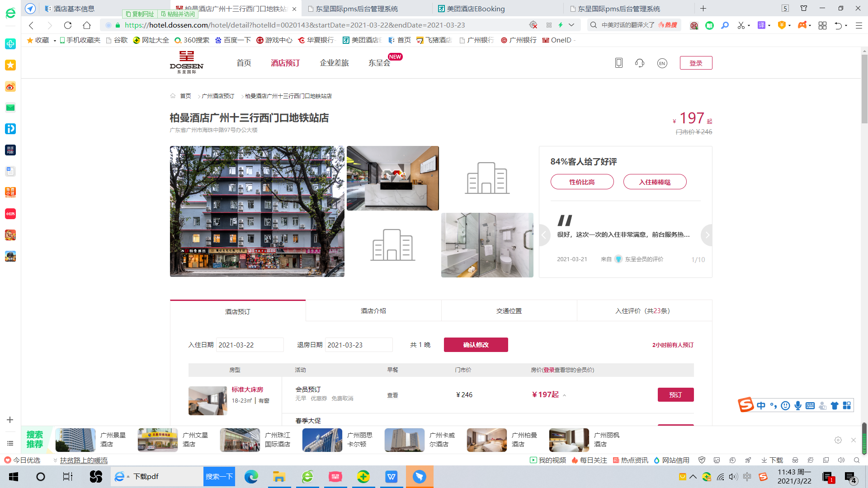Open recommendation bar settings gear
868x488 pixels.
pyautogui.click(x=838, y=440)
